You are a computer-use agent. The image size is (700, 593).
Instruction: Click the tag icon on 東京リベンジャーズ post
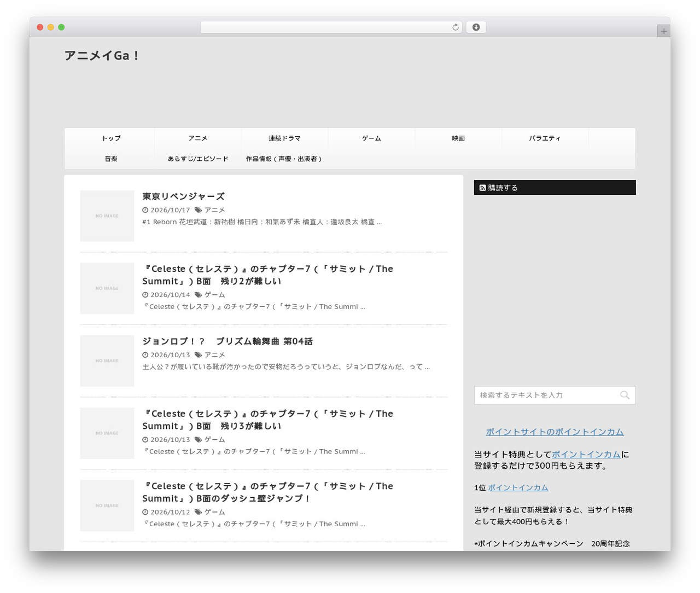(x=198, y=210)
